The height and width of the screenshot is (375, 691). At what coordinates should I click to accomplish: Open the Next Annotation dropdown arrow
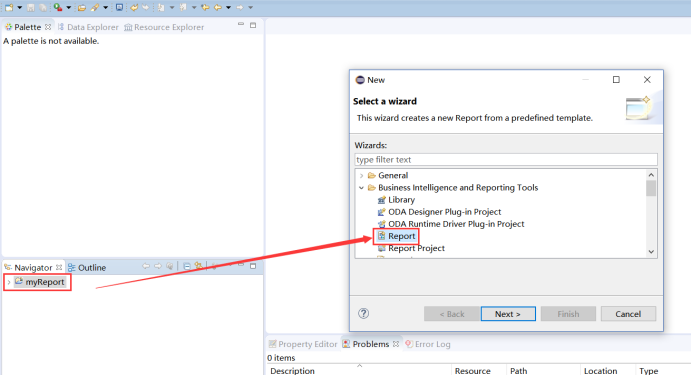click(172, 7)
